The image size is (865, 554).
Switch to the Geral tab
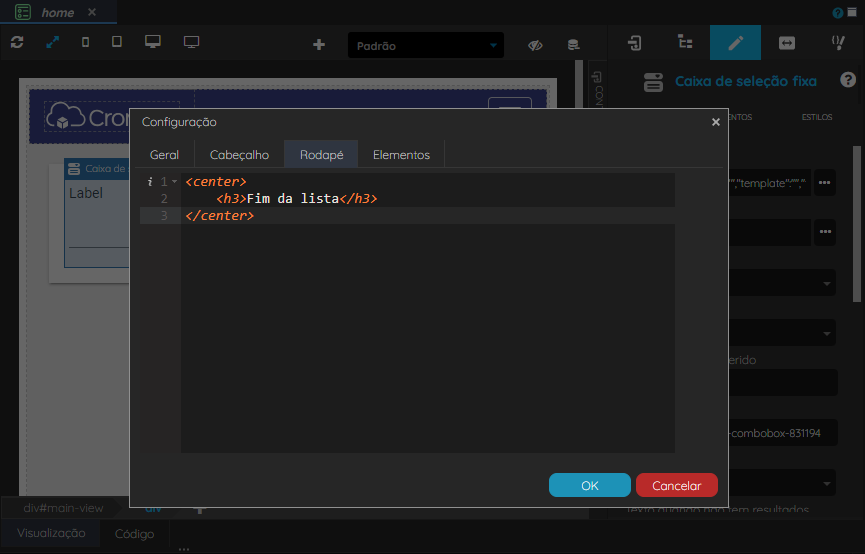click(x=164, y=155)
